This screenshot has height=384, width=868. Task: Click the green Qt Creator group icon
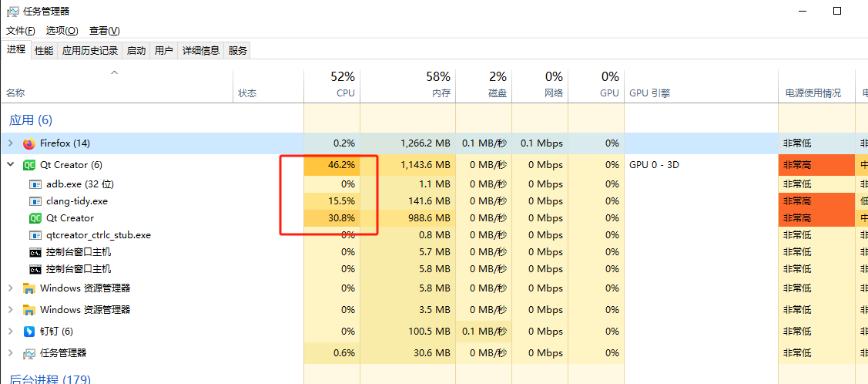(x=28, y=164)
